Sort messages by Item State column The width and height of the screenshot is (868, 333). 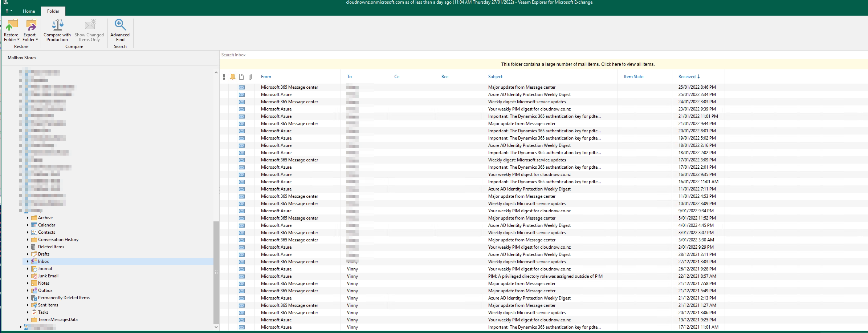633,77
